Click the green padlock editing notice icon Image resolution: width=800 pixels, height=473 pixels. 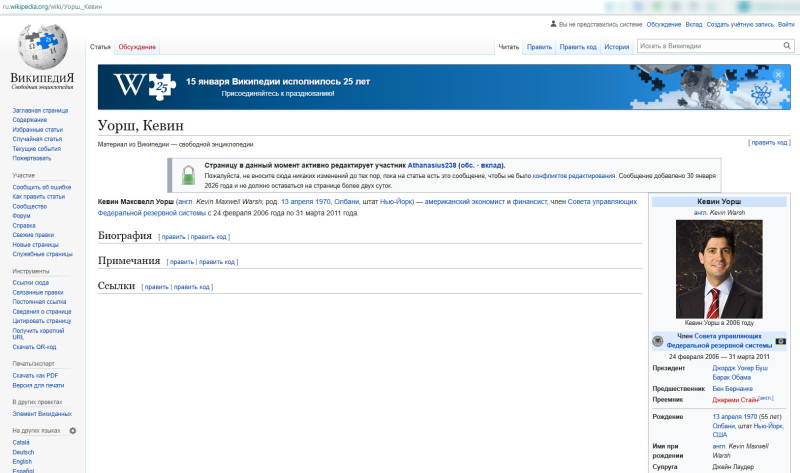(x=188, y=175)
